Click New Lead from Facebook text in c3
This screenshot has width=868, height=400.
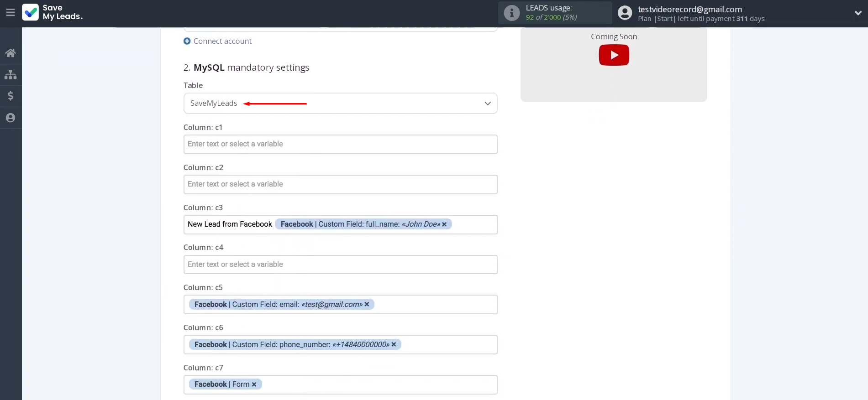[x=230, y=224]
